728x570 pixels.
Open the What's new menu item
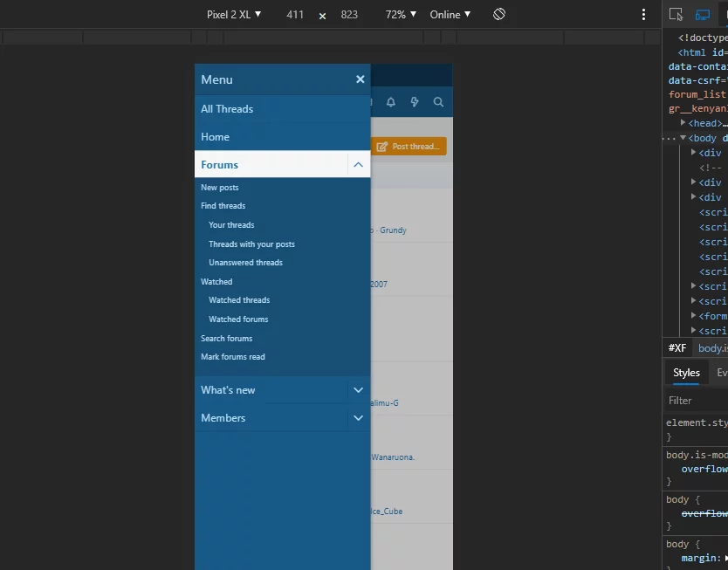tap(271, 390)
